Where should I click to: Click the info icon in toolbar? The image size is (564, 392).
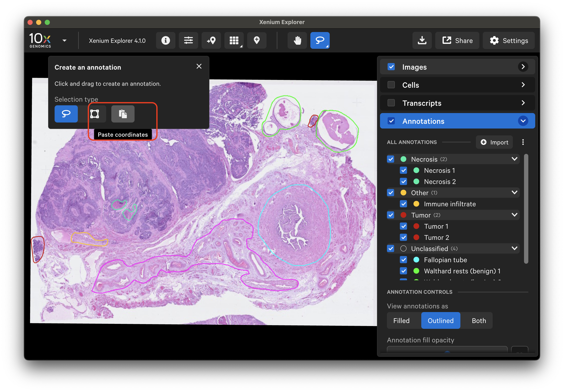166,40
